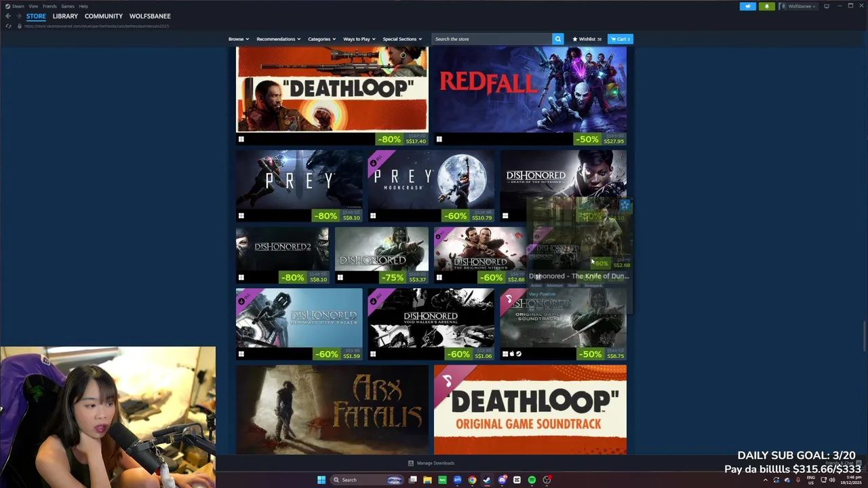The height and width of the screenshot is (488, 868).
Task: Launch the Zoom app from the taskbar
Action: coord(457,480)
